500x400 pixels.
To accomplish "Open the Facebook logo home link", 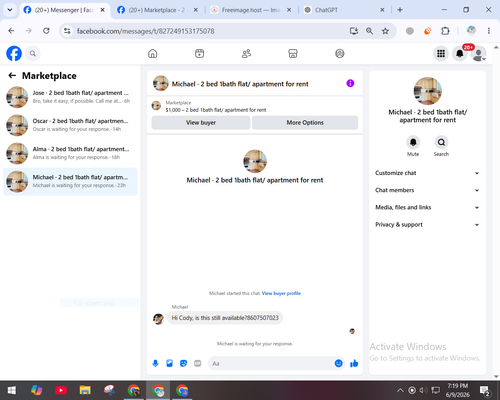I will (14, 53).
